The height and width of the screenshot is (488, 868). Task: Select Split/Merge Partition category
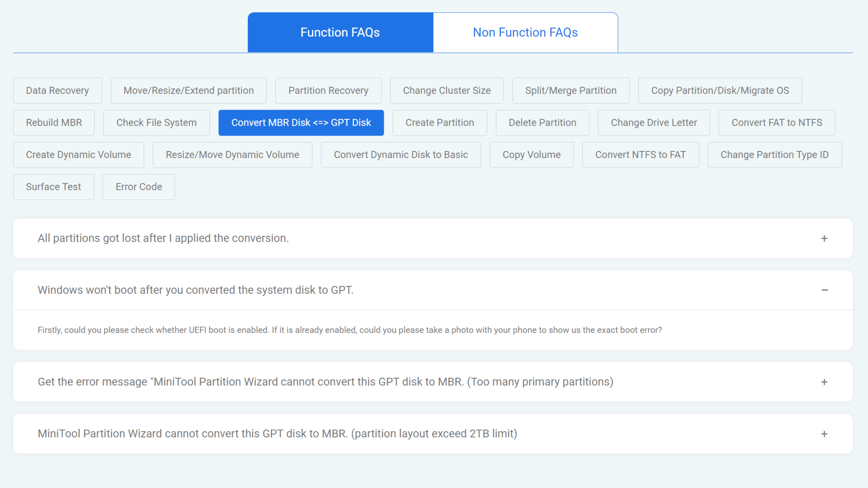pyautogui.click(x=571, y=91)
